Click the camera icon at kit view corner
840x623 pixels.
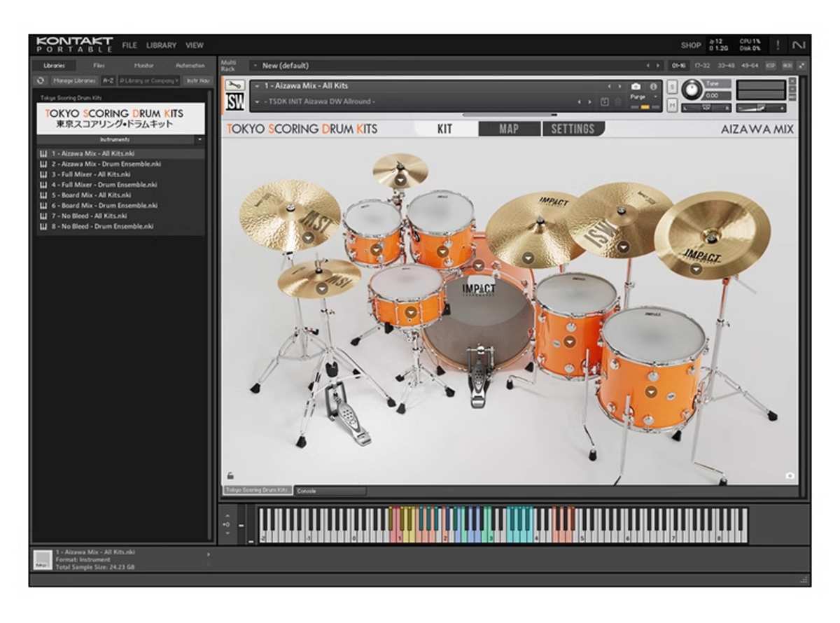point(790,475)
